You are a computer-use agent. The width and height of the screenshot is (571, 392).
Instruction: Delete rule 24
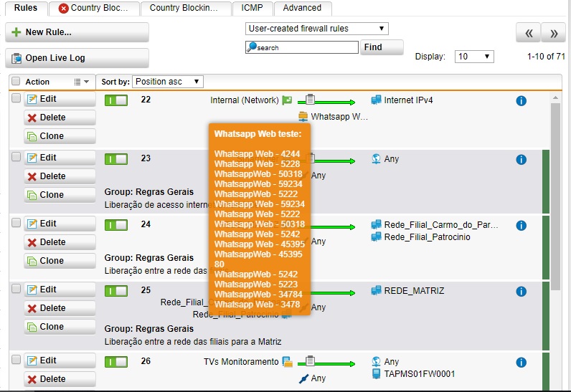click(60, 242)
